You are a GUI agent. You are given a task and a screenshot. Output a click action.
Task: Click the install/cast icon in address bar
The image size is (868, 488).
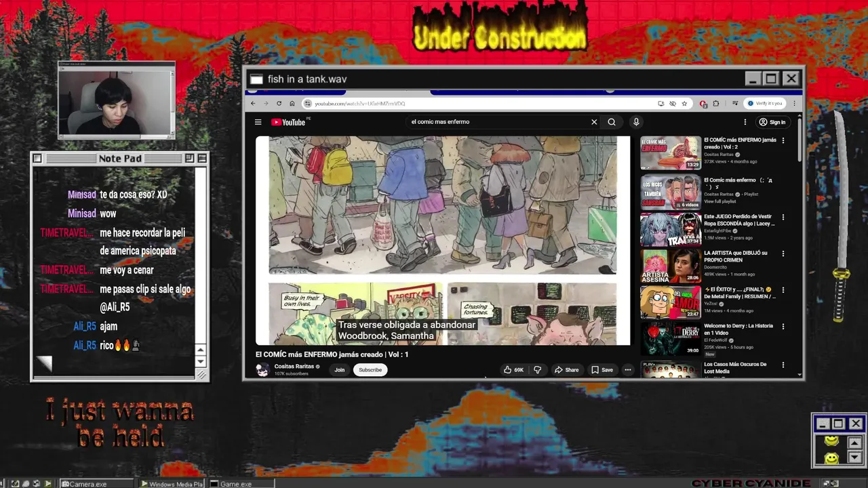(x=660, y=104)
